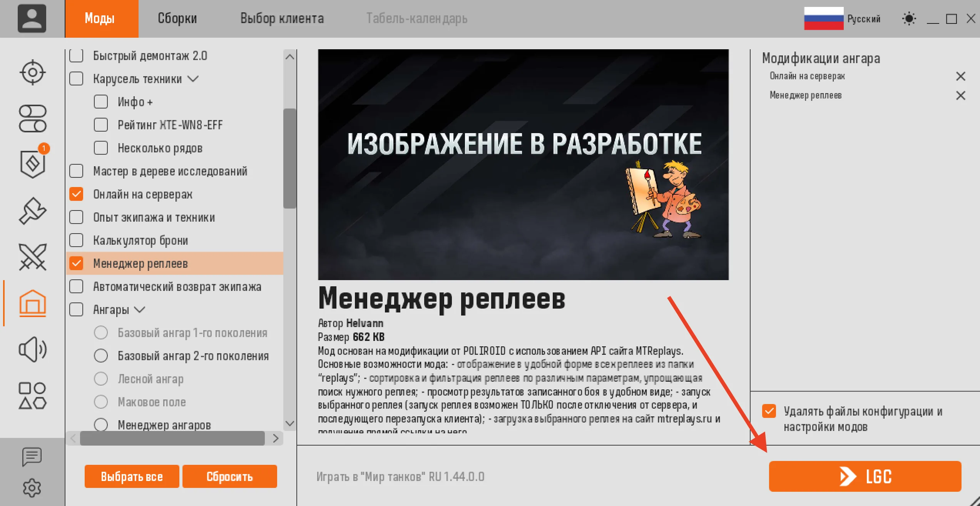The height and width of the screenshot is (506, 980).
Task: Click the Russian flag language icon
Action: (x=824, y=18)
